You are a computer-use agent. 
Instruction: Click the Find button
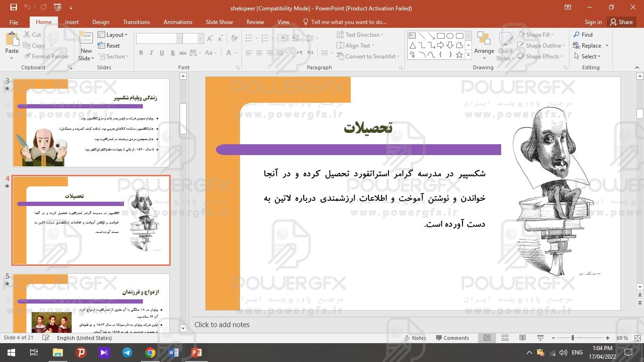(583, 35)
